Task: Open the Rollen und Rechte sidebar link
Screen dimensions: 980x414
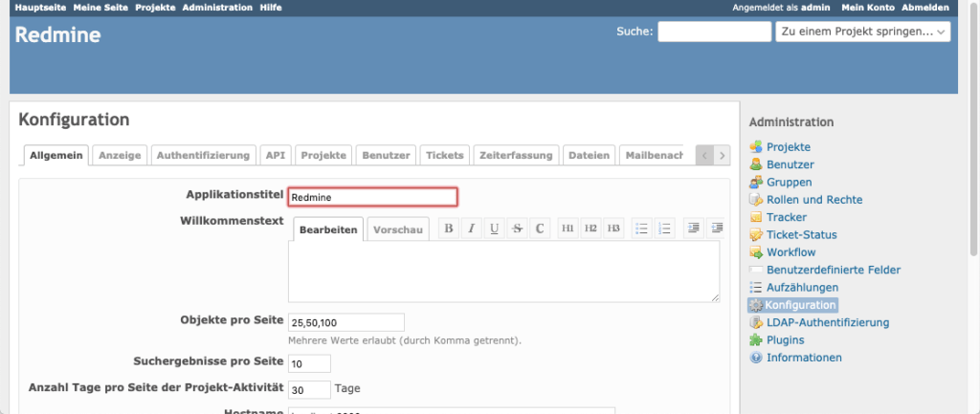Action: click(814, 200)
